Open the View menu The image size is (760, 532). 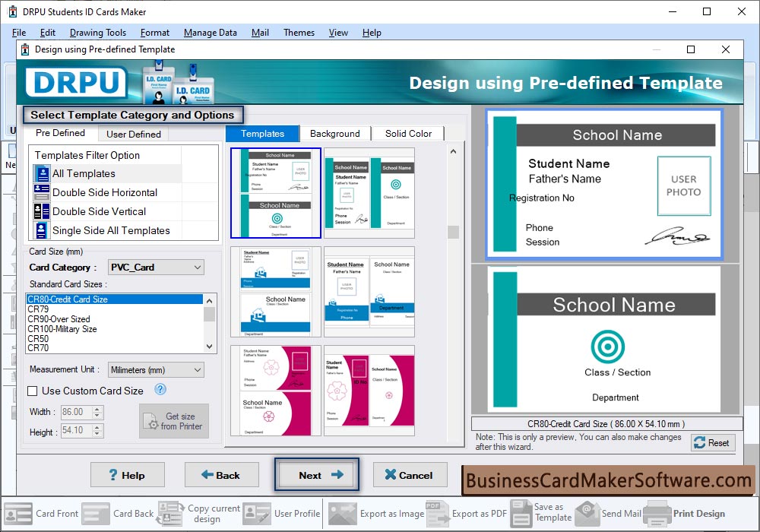pos(338,33)
